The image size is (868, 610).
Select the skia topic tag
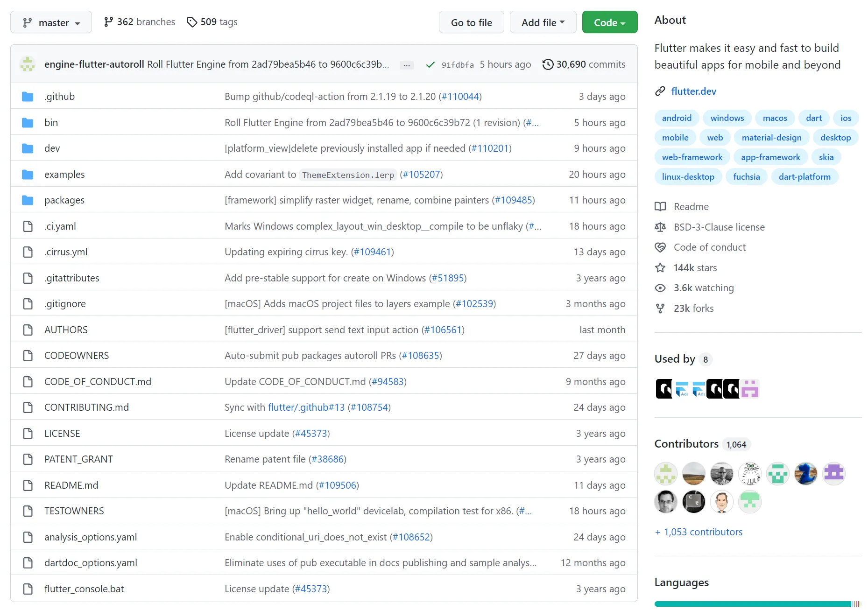click(x=826, y=157)
